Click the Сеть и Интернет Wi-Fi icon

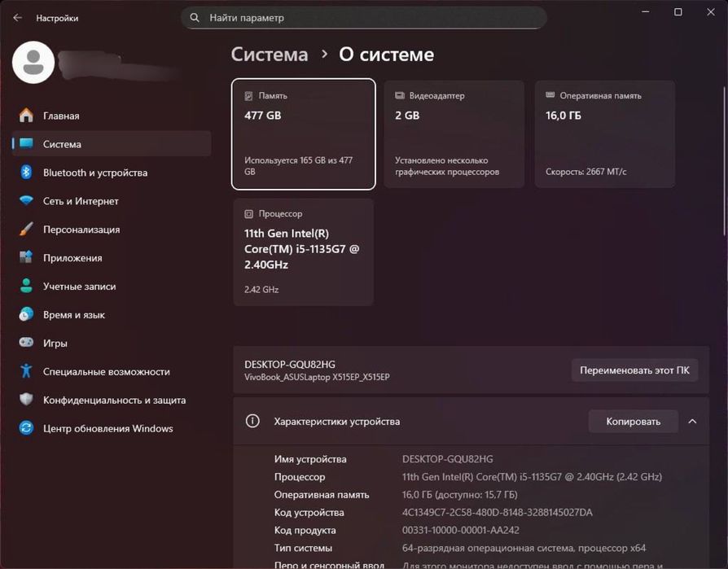click(x=26, y=200)
